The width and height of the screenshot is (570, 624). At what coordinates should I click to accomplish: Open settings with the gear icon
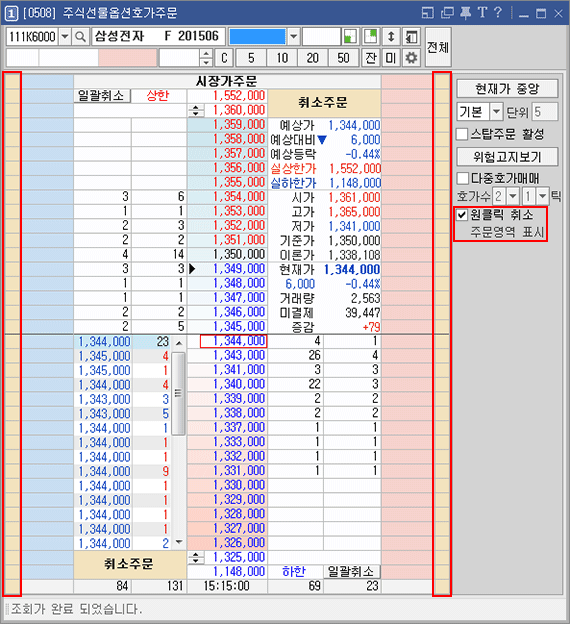coord(411,58)
